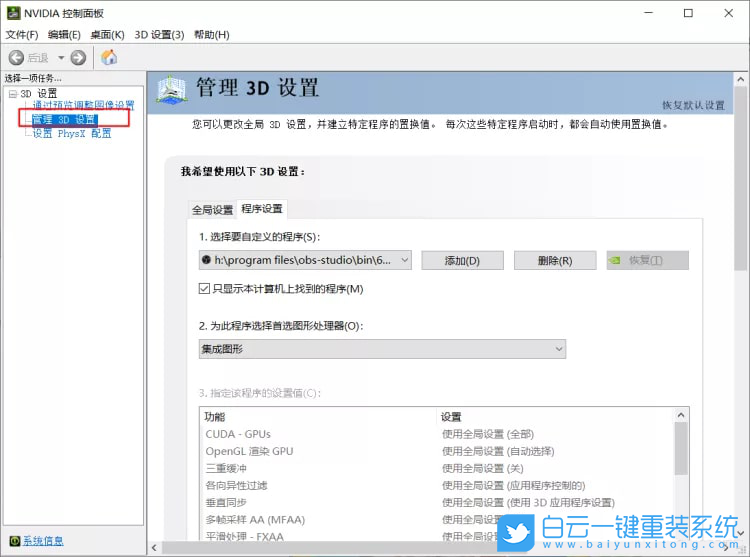Select 管理 3D 设置 in the tree
The width and height of the screenshot is (750, 557).
click(x=64, y=120)
